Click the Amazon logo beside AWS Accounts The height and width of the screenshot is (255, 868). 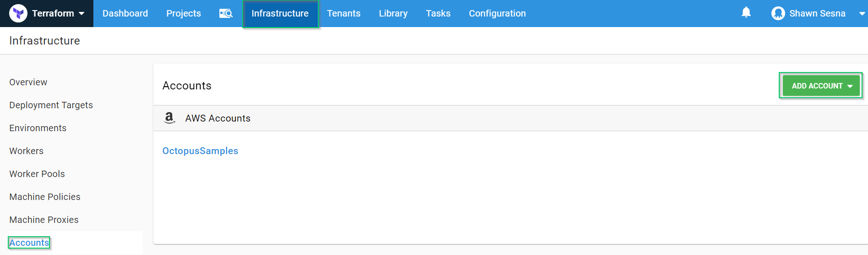[169, 118]
